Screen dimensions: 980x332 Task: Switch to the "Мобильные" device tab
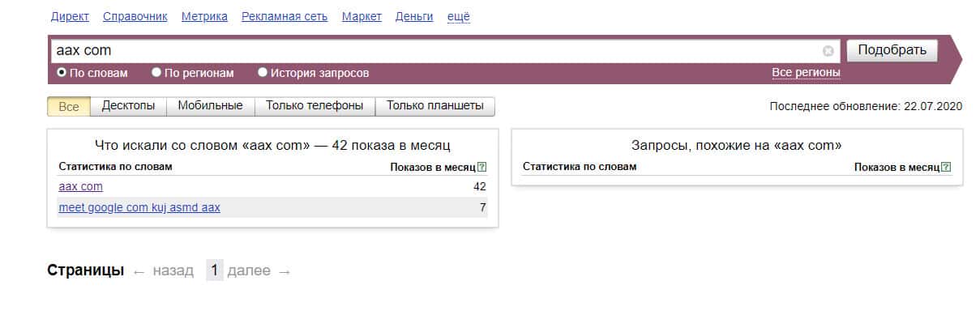tap(210, 106)
